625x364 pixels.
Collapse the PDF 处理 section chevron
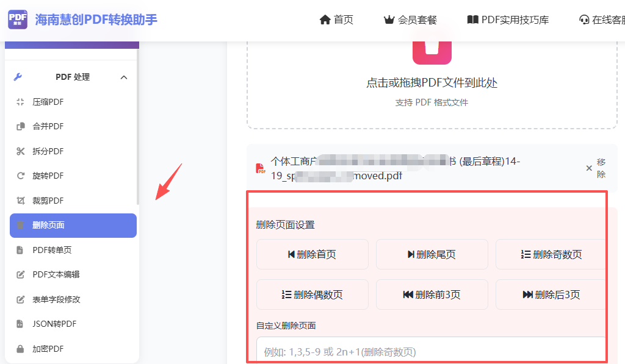click(124, 77)
